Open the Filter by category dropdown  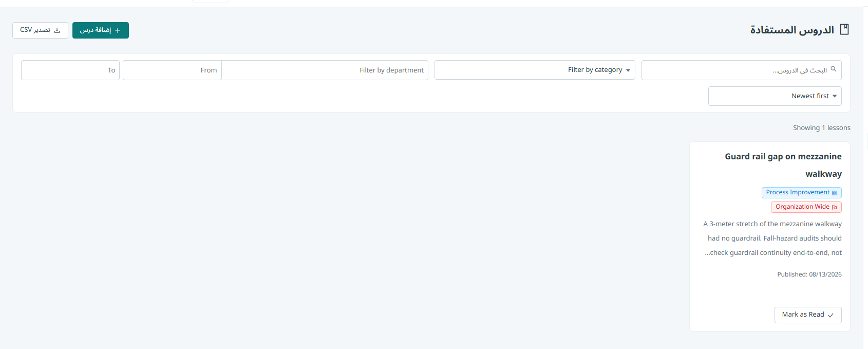point(535,70)
